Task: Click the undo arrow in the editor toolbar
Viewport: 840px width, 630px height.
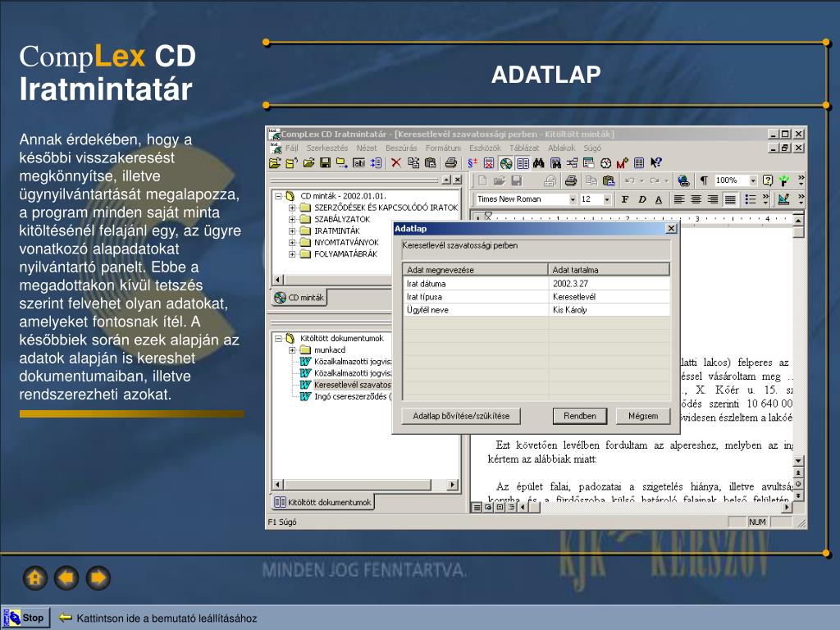Action: pos(630,180)
